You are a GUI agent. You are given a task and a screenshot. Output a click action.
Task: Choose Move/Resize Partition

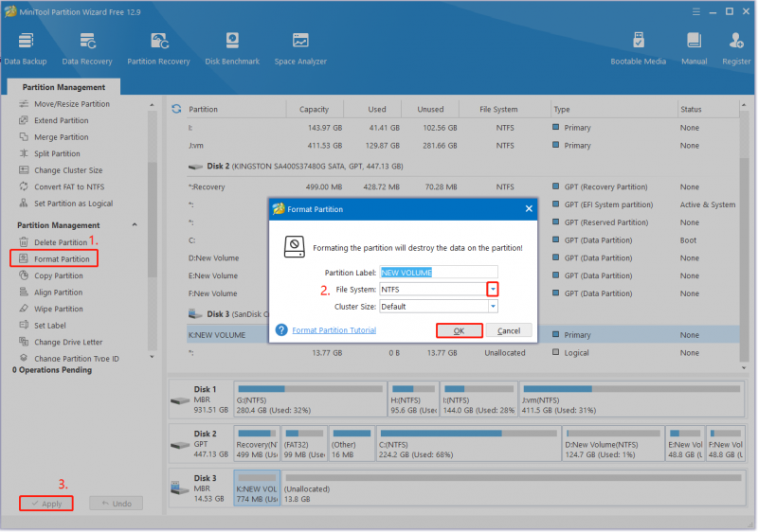click(63, 104)
